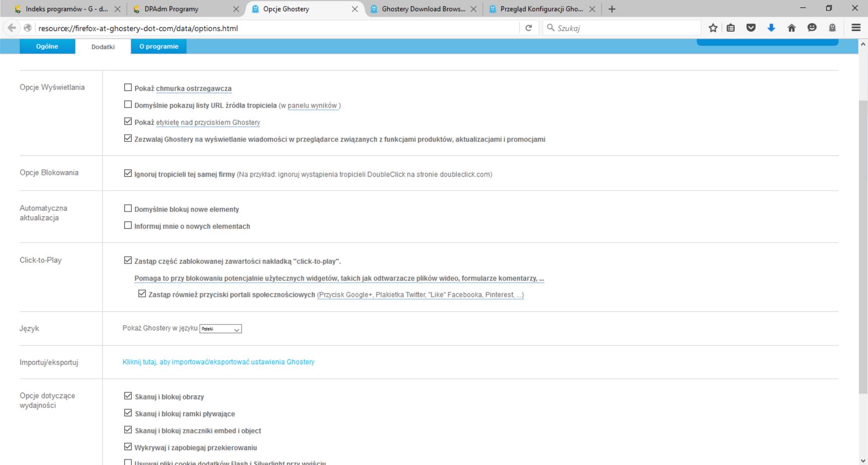Image resolution: width=868 pixels, height=465 pixels.
Task: Click etykietę nad przyciskiem Ghostery link
Action: pos(208,123)
